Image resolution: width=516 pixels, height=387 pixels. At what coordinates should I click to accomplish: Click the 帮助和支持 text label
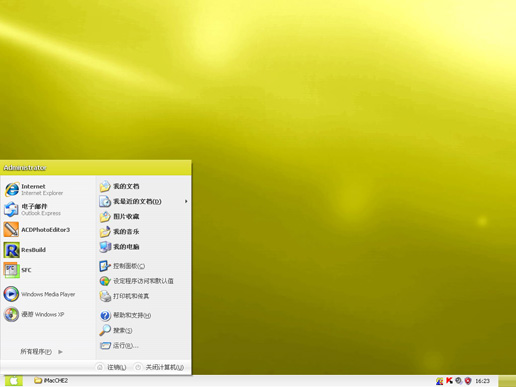pyautogui.click(x=132, y=315)
